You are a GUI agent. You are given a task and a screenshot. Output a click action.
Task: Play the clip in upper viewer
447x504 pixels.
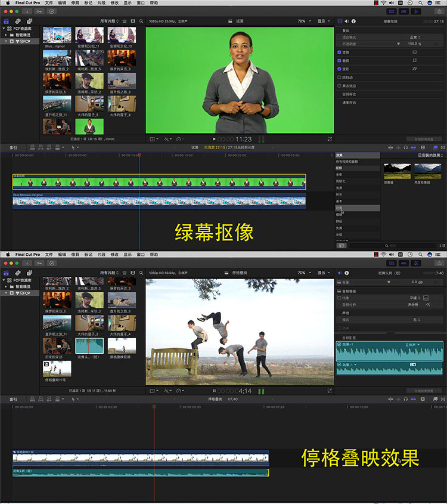click(214, 139)
